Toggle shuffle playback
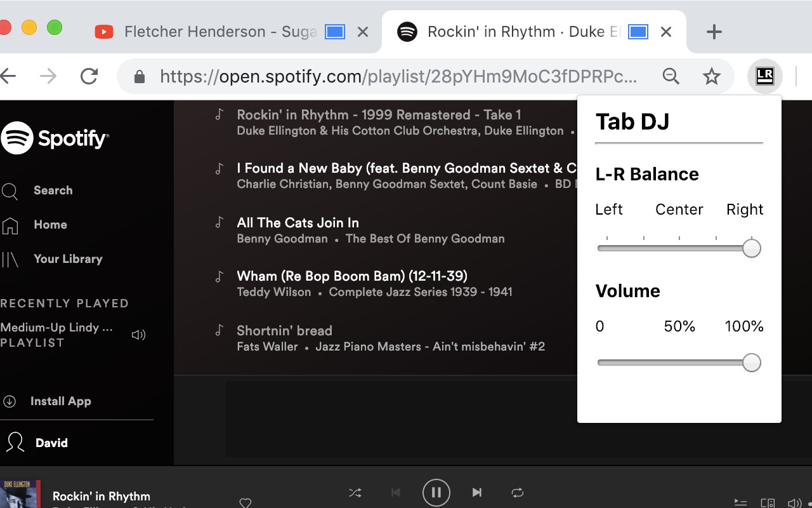The width and height of the screenshot is (812, 508). click(x=355, y=493)
